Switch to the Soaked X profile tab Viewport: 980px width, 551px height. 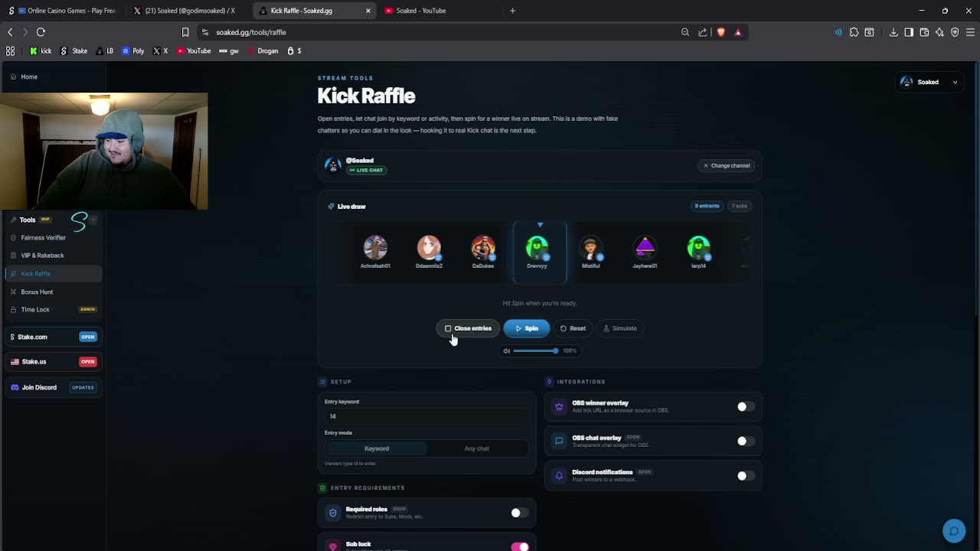tap(188, 11)
